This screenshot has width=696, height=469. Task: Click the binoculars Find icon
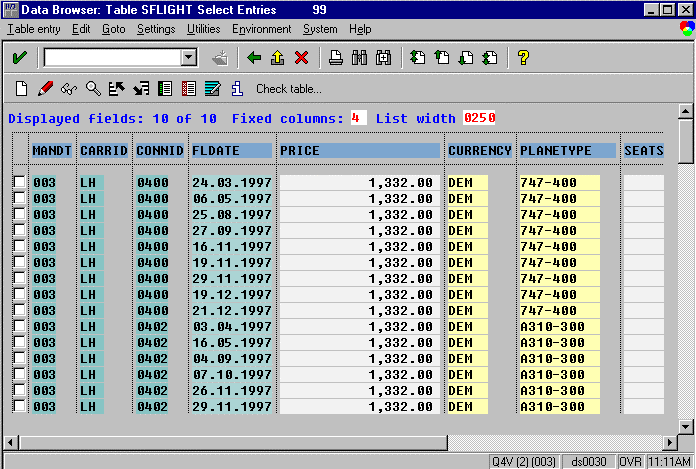(x=360, y=58)
